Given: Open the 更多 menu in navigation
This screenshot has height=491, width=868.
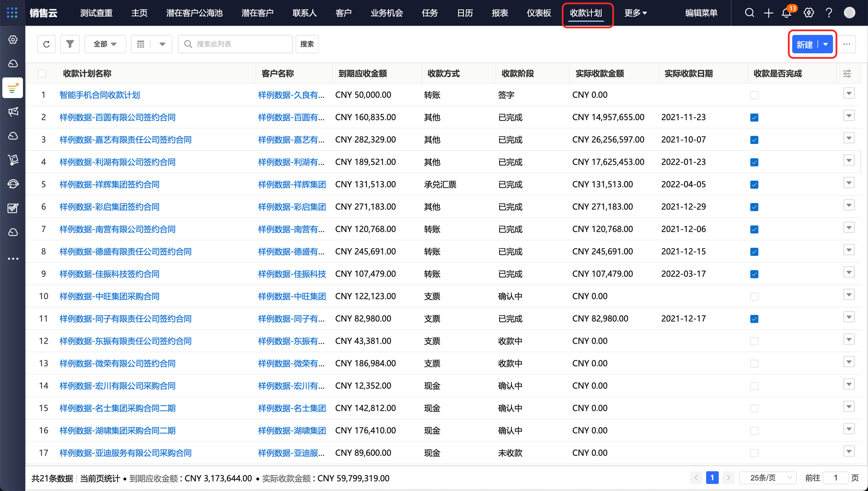Looking at the screenshot, I should click(x=635, y=13).
